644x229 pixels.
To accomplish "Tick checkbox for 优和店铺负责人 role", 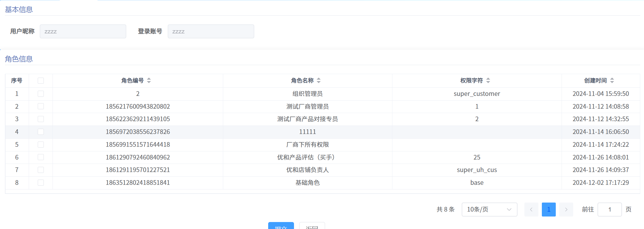I will (41, 170).
